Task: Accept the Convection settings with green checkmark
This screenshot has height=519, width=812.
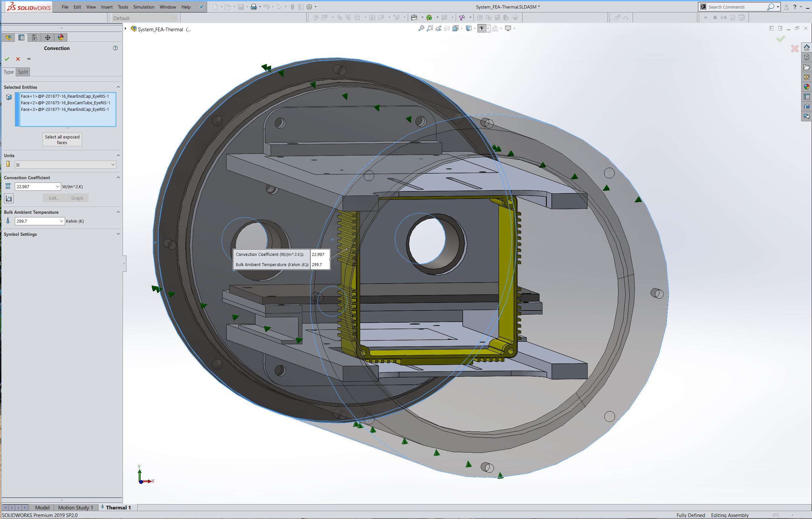Action: (x=7, y=59)
